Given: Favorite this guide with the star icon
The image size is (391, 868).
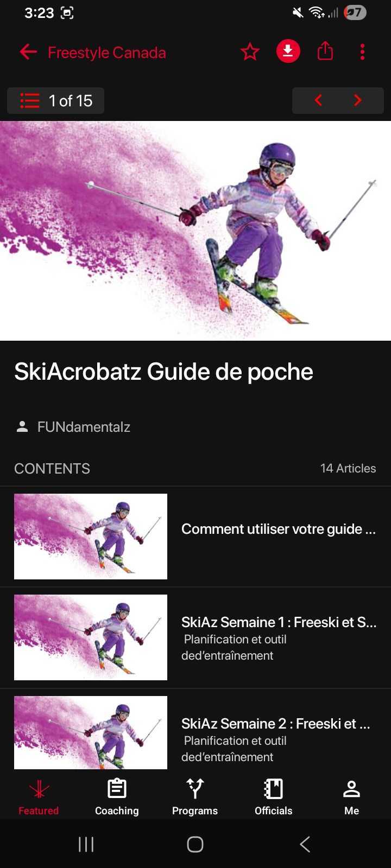Looking at the screenshot, I should 250,52.
